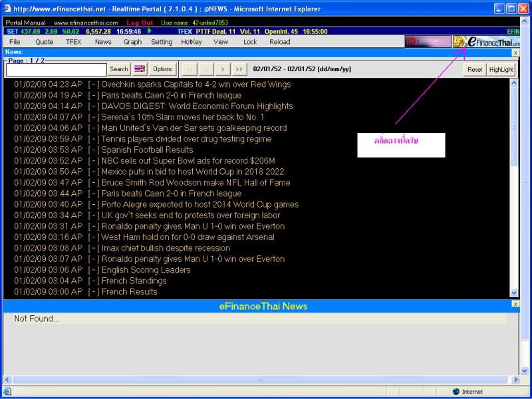Image resolution: width=532 pixels, height=399 pixels.
Task: Open 'Bruce Smith Rod Woodson make NFL Hall' headline
Action: pos(196,182)
